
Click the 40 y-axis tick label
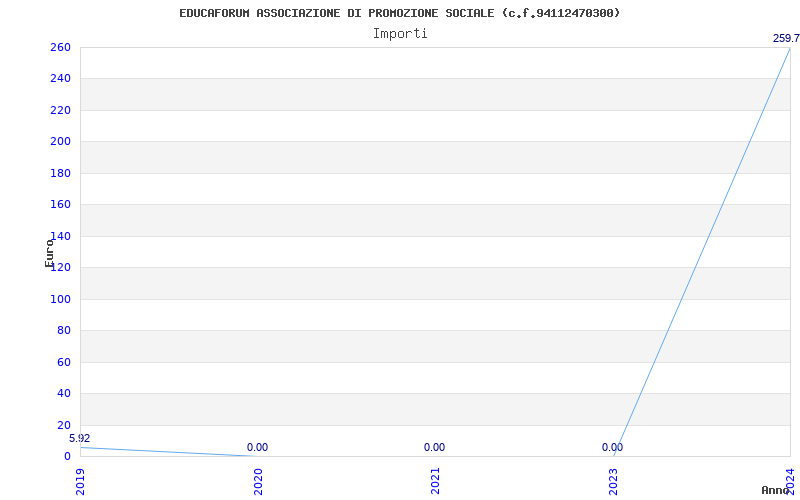point(63,393)
